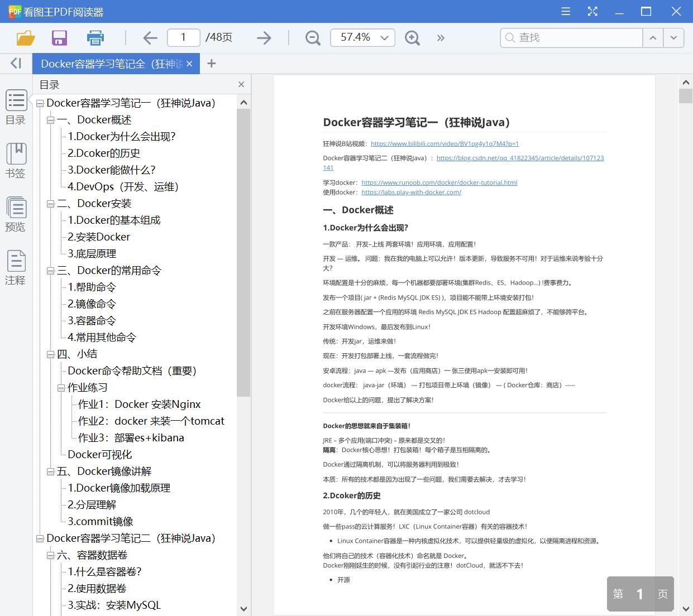Close the 目录 panel
Screen dimensions: 693x616
pos(241,85)
